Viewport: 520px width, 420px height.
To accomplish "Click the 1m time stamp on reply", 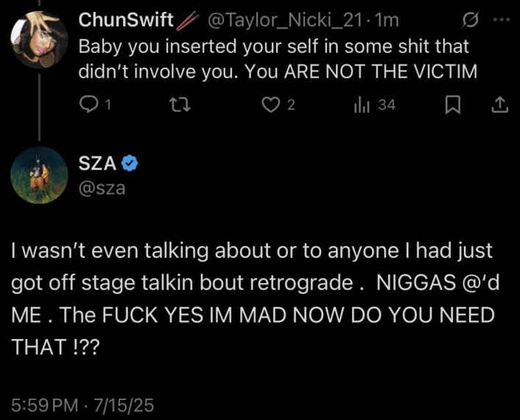I will pos(386,20).
